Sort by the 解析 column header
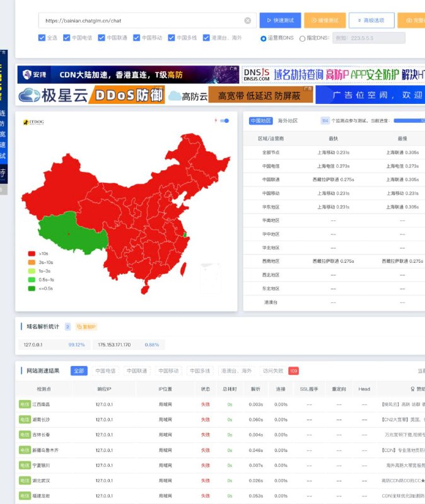The width and height of the screenshot is (425, 504). (x=256, y=389)
